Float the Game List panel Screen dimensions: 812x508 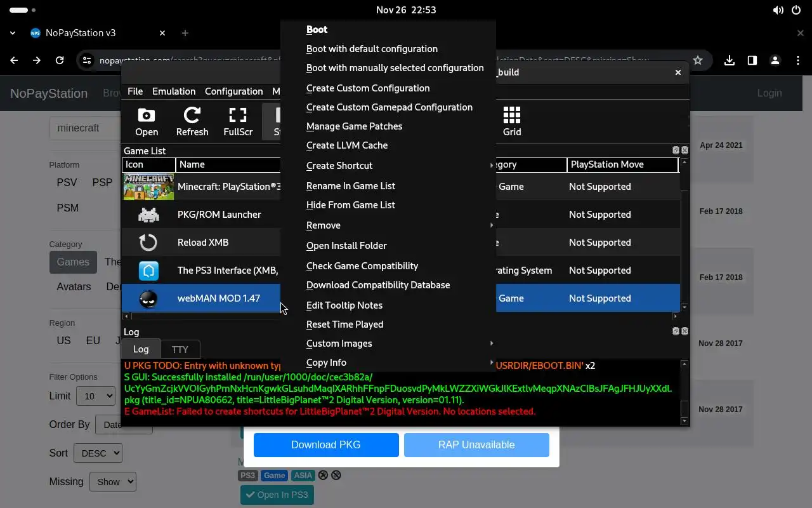pyautogui.click(x=676, y=150)
